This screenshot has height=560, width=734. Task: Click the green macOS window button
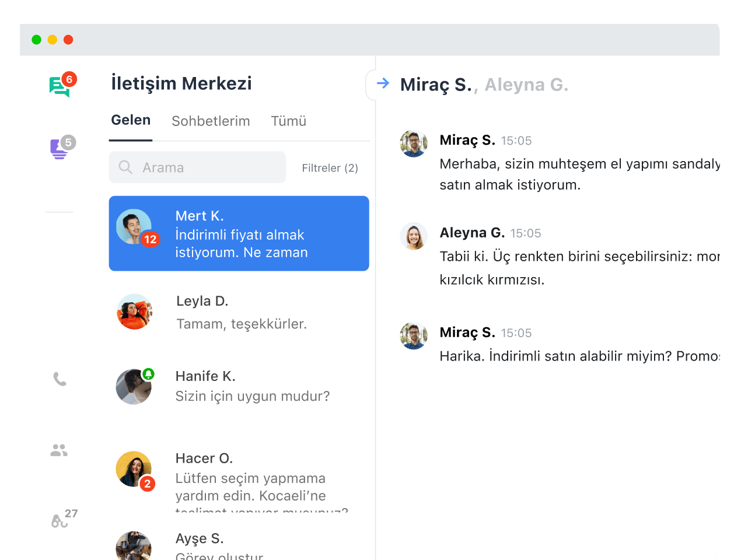36,40
